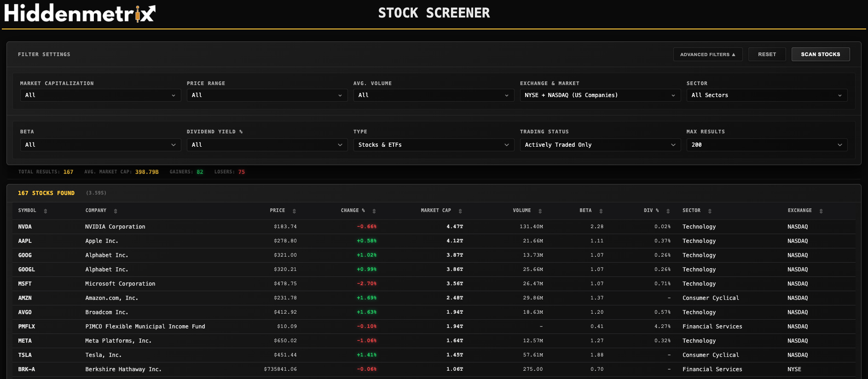The width and height of the screenshot is (868, 379).
Task: Click Avg. Market Cap 398.79B value
Action: (x=147, y=172)
